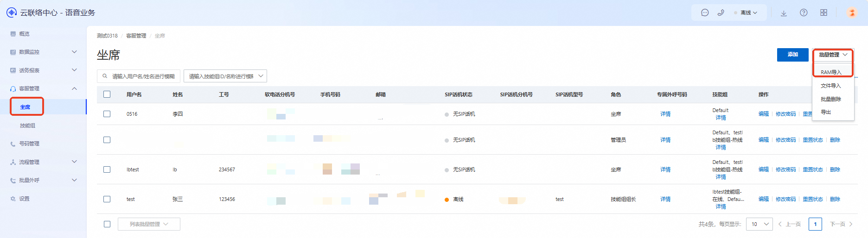Open the download icon in top bar
The image size is (868, 238).
tap(784, 13)
